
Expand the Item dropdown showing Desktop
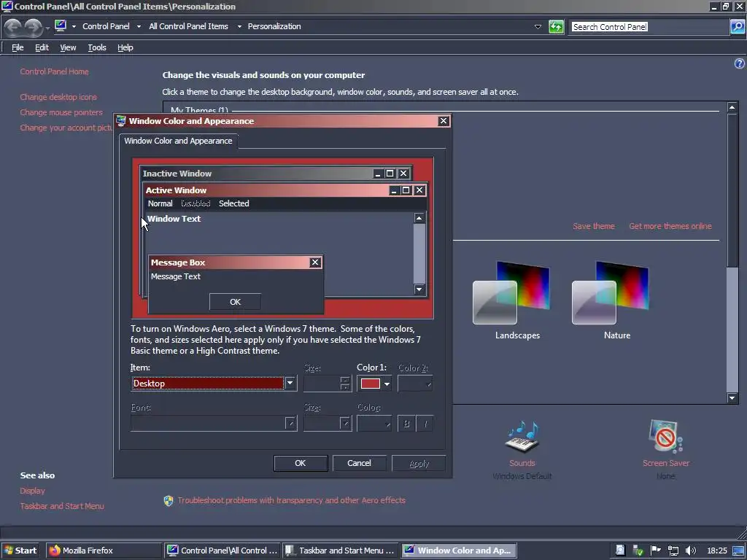click(x=290, y=384)
